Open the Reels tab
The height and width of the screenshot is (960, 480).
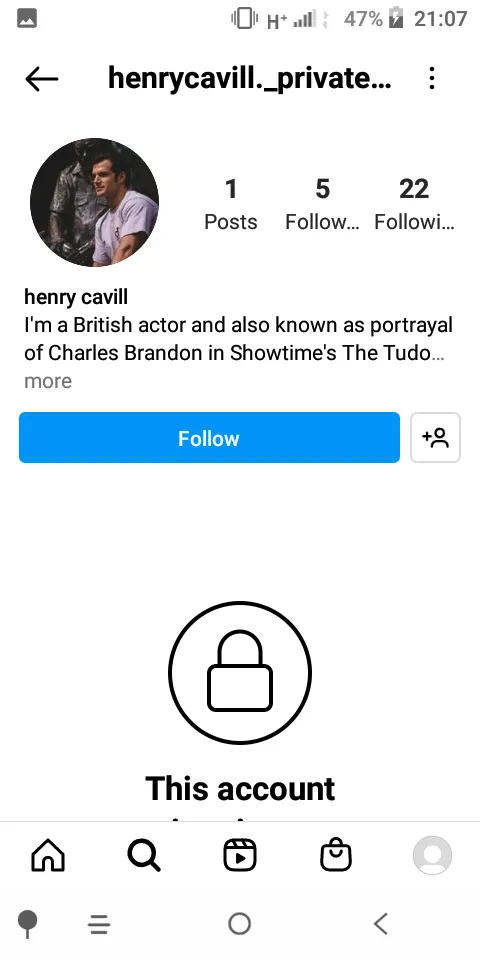(240, 855)
